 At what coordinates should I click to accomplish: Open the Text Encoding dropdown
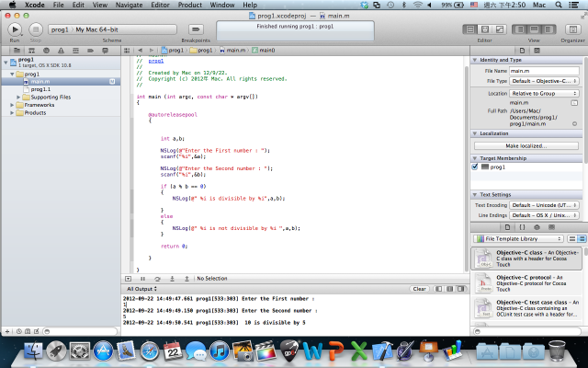click(x=544, y=205)
